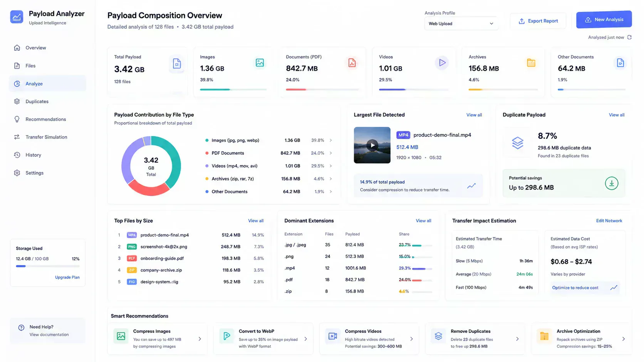644x362 pixels.
Task: Click the Archives card folder icon
Action: [x=531, y=63]
